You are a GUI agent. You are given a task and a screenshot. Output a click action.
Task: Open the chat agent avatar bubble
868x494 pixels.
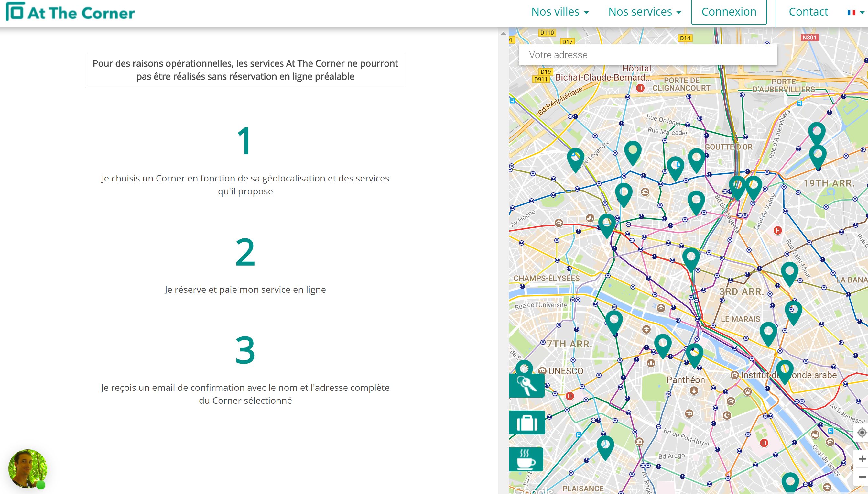27,469
